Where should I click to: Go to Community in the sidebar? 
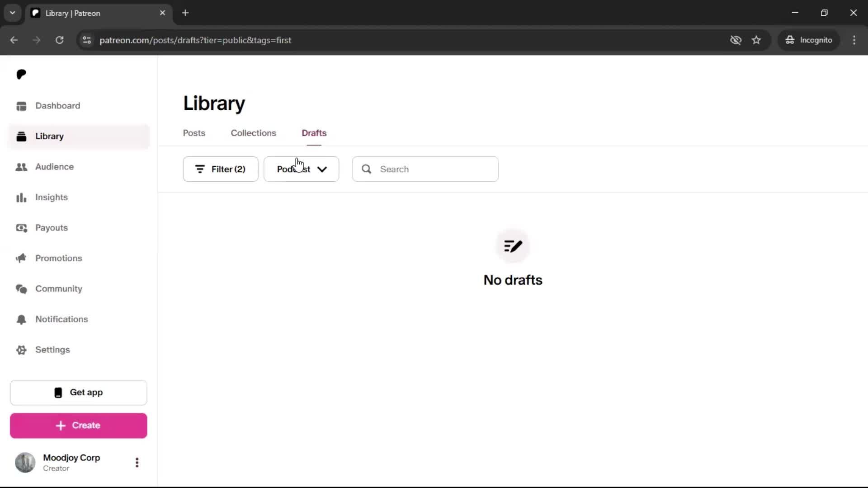(78, 289)
